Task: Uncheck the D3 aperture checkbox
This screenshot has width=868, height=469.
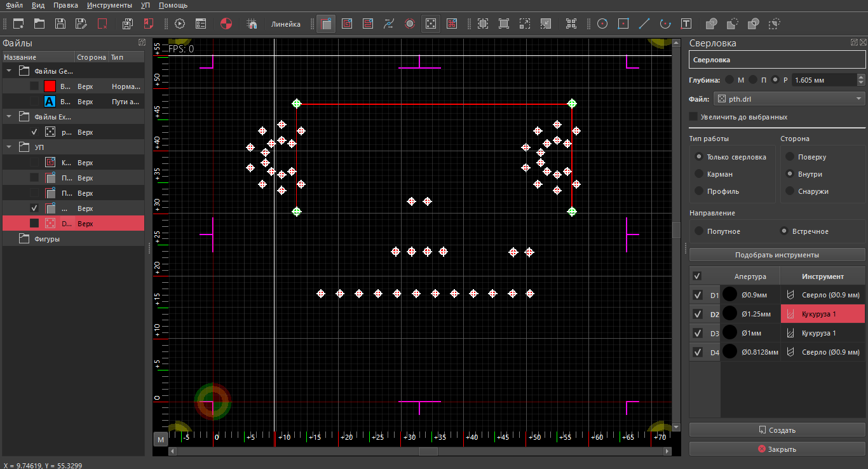Action: (x=698, y=333)
